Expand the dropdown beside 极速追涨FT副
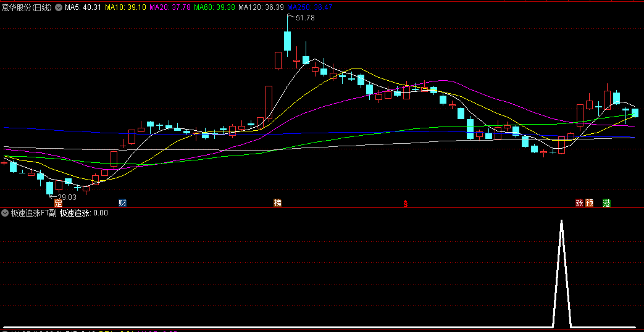644x332 pixels. click(x=5, y=213)
